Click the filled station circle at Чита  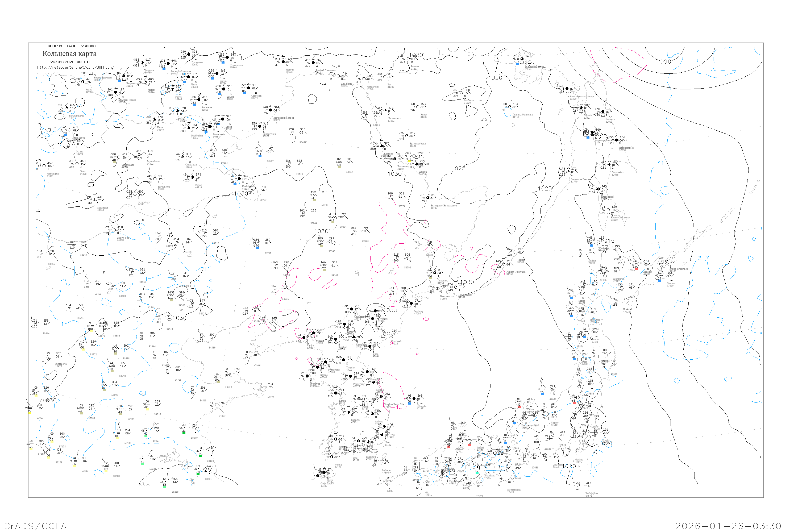click(188, 77)
